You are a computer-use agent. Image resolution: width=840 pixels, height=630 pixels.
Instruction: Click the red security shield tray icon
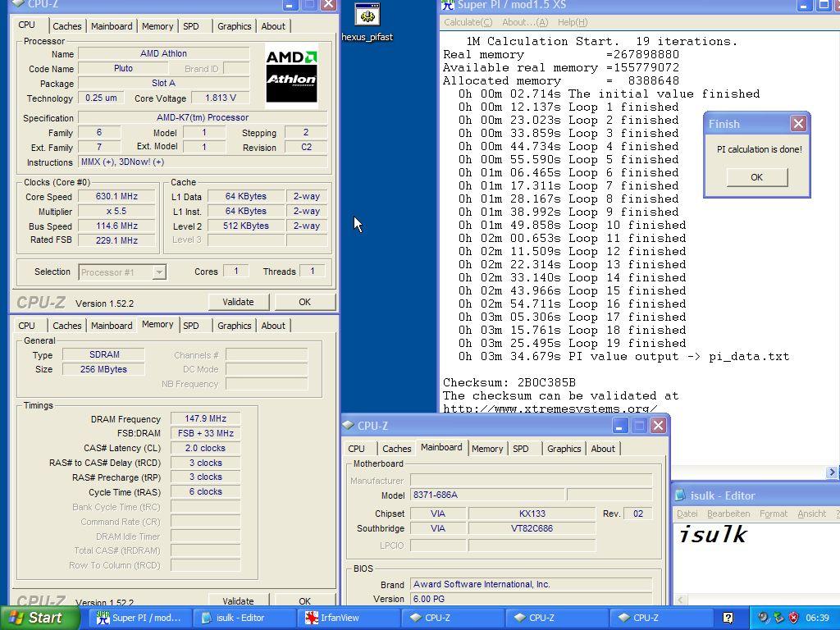[793, 618]
